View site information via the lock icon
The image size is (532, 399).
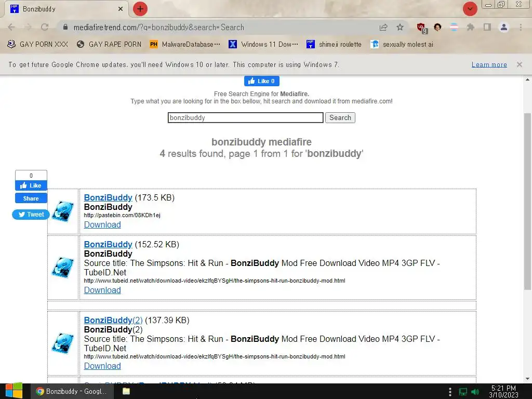click(65, 27)
